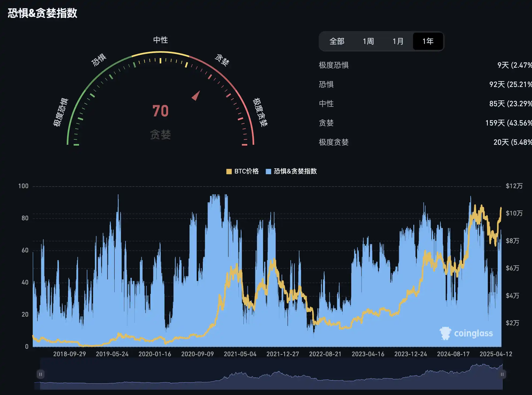This screenshot has width=532, height=395.
Task: Click the 极度恐惧 statistics row
Action: click(334, 65)
